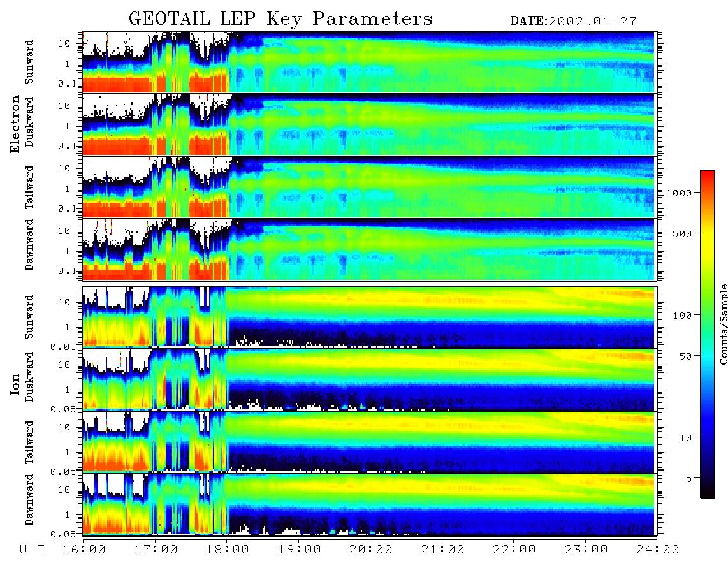Open the Electron Sunward spectrogram panel
728x561 pixels.
point(370,62)
